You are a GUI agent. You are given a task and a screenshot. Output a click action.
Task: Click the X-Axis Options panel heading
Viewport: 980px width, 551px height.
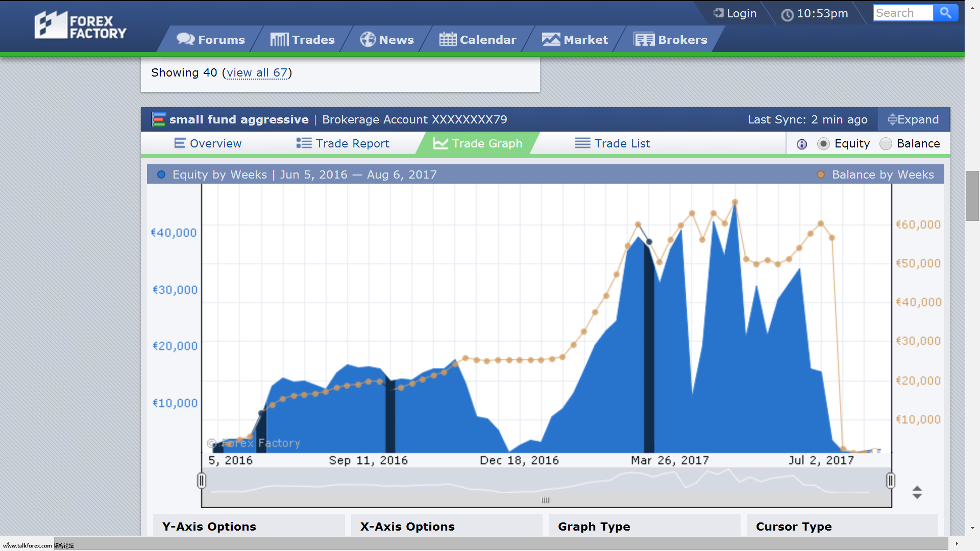[407, 527]
